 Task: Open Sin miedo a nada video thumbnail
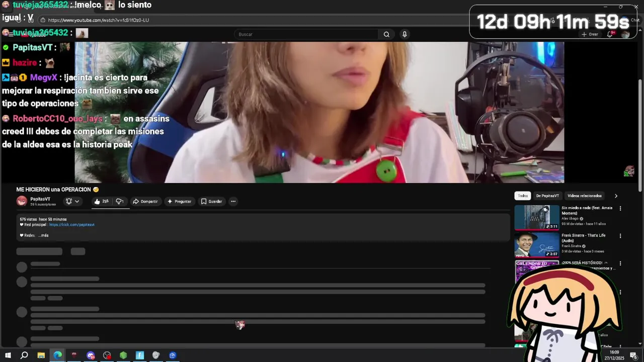pyautogui.click(x=537, y=217)
